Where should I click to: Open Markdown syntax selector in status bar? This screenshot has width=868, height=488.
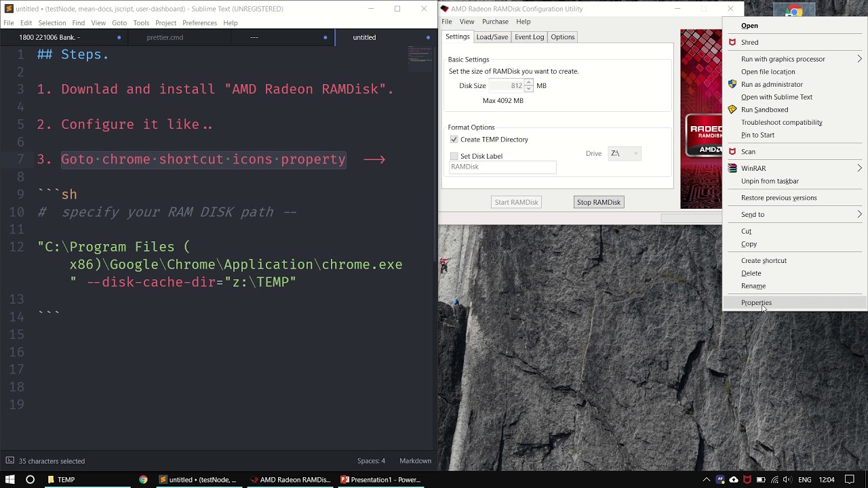pyautogui.click(x=415, y=460)
